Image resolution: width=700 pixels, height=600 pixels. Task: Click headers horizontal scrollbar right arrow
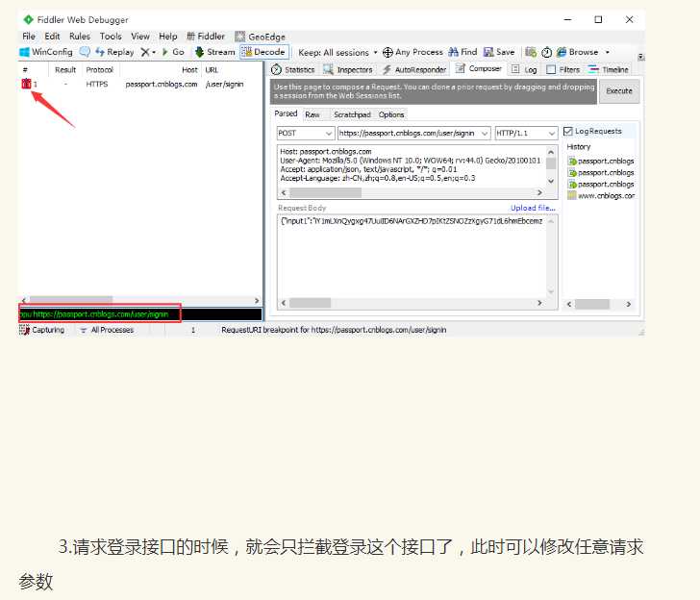click(539, 192)
